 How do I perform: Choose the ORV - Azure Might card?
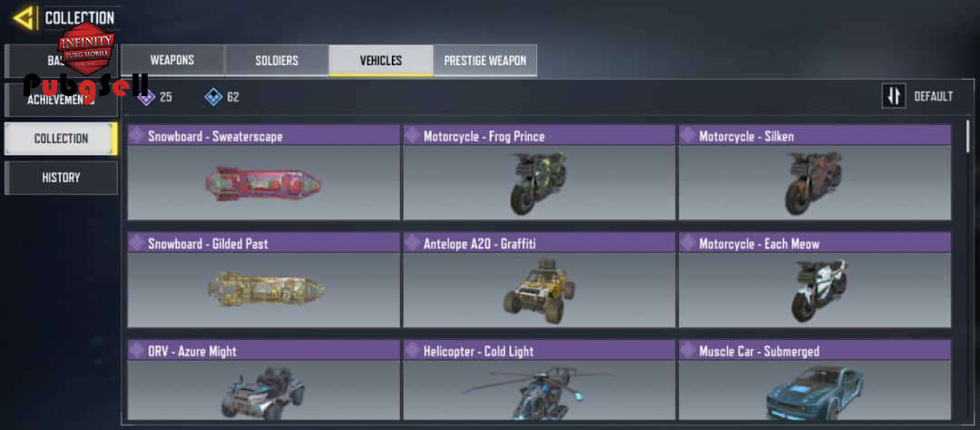coord(263,380)
